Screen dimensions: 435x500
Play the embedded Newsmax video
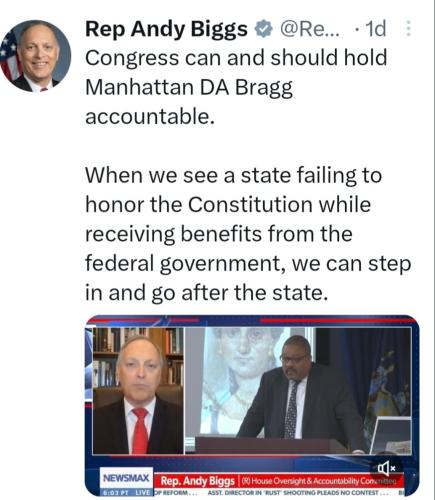[252, 405]
